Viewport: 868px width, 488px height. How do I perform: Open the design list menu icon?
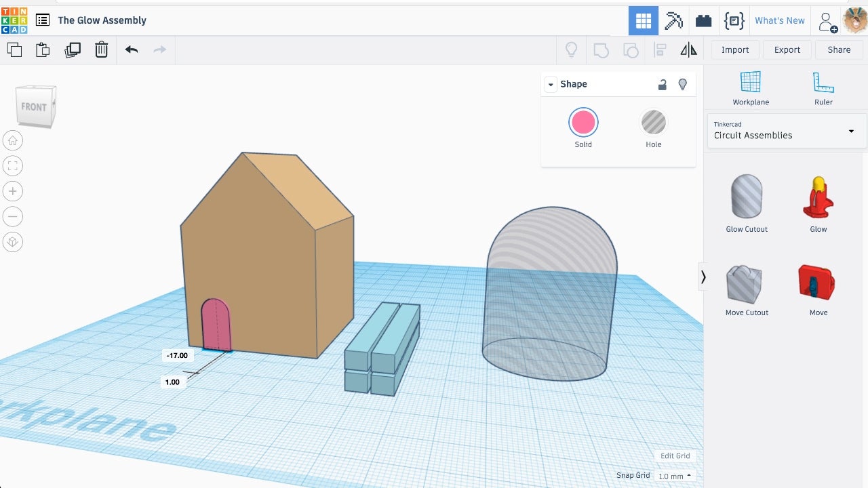click(x=42, y=20)
